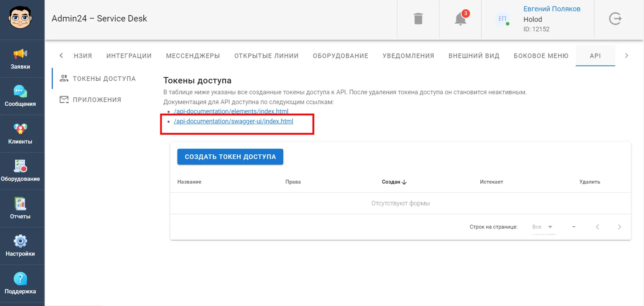Image resolution: width=644 pixels, height=306 pixels.
Task: Open elements API documentation link
Action: click(x=231, y=111)
